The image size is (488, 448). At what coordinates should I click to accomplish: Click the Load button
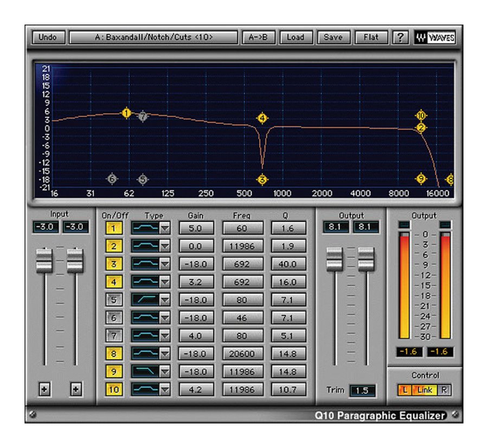(296, 37)
